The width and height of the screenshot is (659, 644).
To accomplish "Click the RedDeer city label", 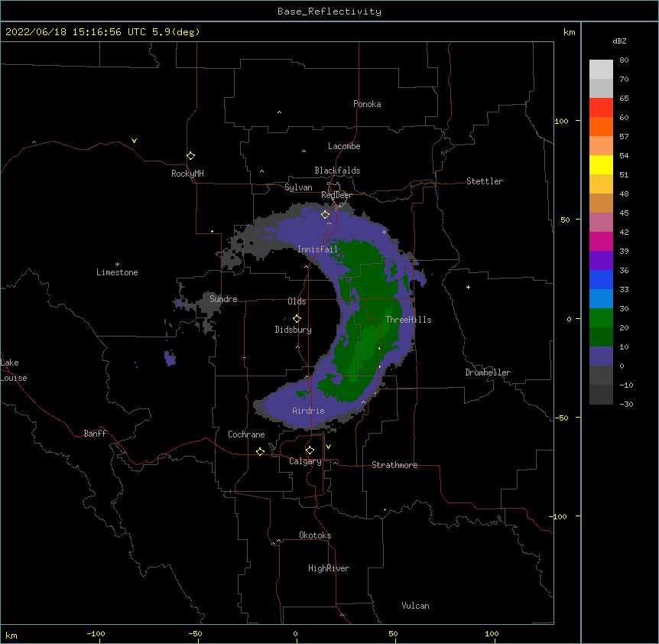I will [336, 195].
